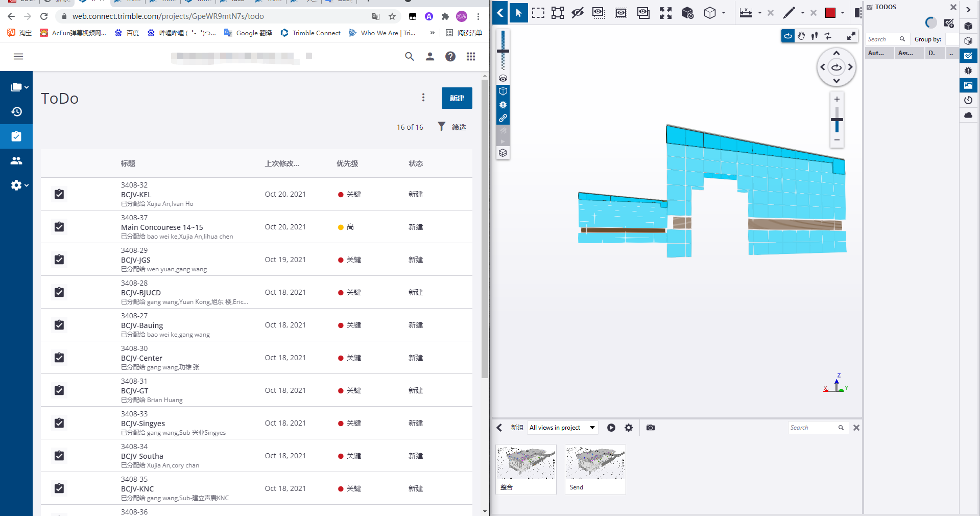Check the checkbox for ToDo 3408-32 BCJV-KEL
The height and width of the screenshot is (516, 980).
(59, 194)
